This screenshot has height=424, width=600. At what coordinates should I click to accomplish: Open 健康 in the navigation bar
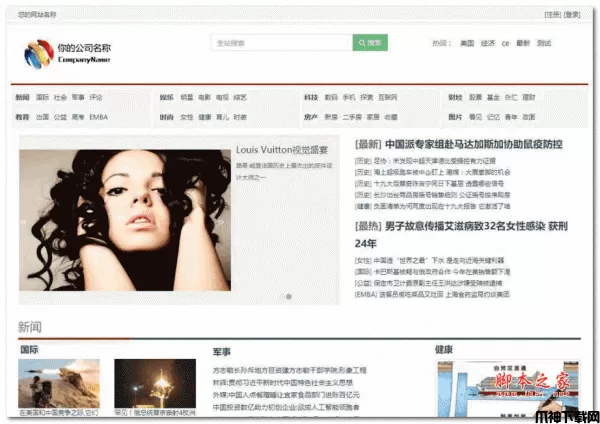click(x=204, y=117)
